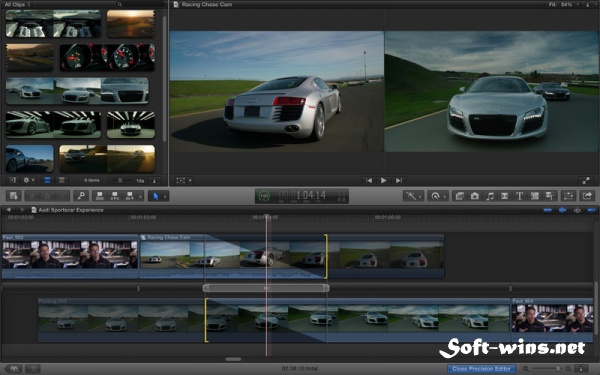The height and width of the screenshot is (375, 600).
Task: Pick the arrow Select tool
Action: (156, 196)
